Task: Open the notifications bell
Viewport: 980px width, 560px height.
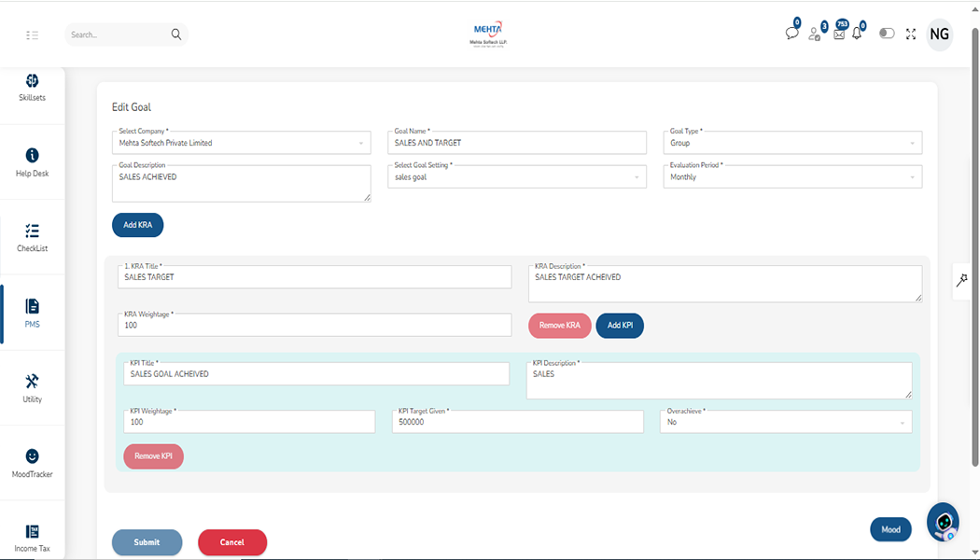Action: (857, 35)
